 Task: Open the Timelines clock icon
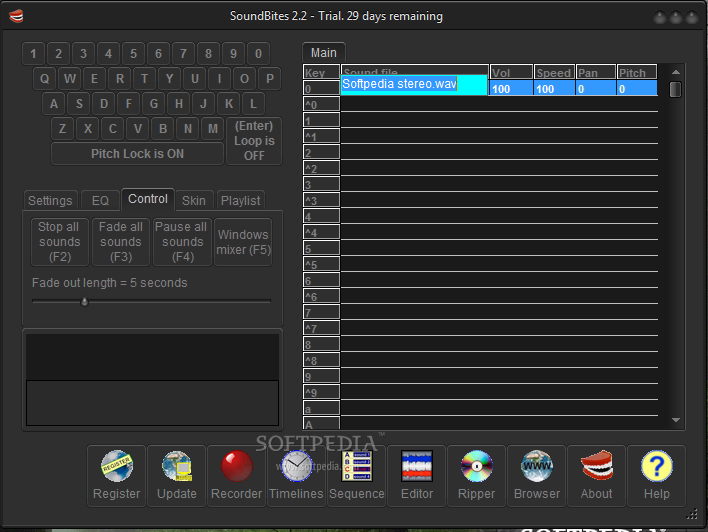pos(296,476)
